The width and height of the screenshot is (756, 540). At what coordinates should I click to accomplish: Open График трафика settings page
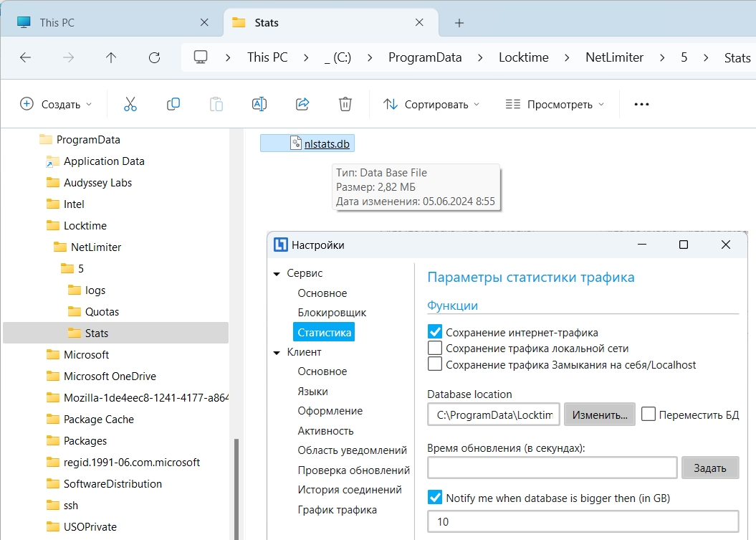point(337,510)
